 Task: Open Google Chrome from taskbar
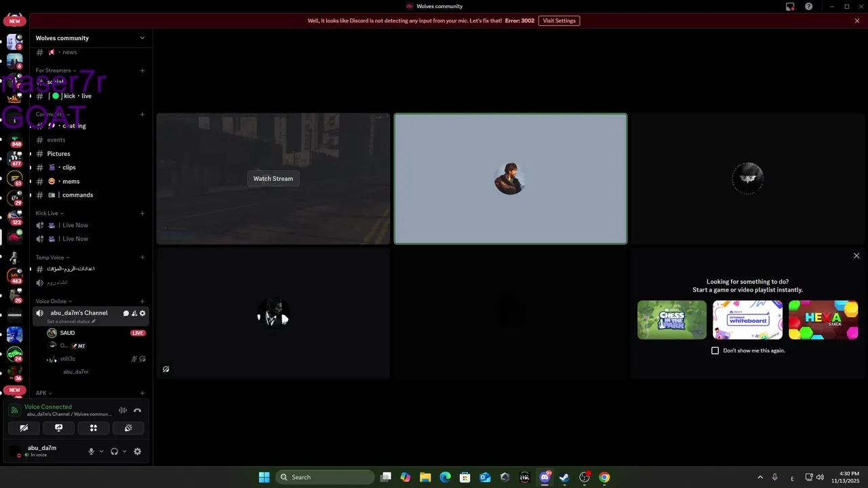(604, 477)
